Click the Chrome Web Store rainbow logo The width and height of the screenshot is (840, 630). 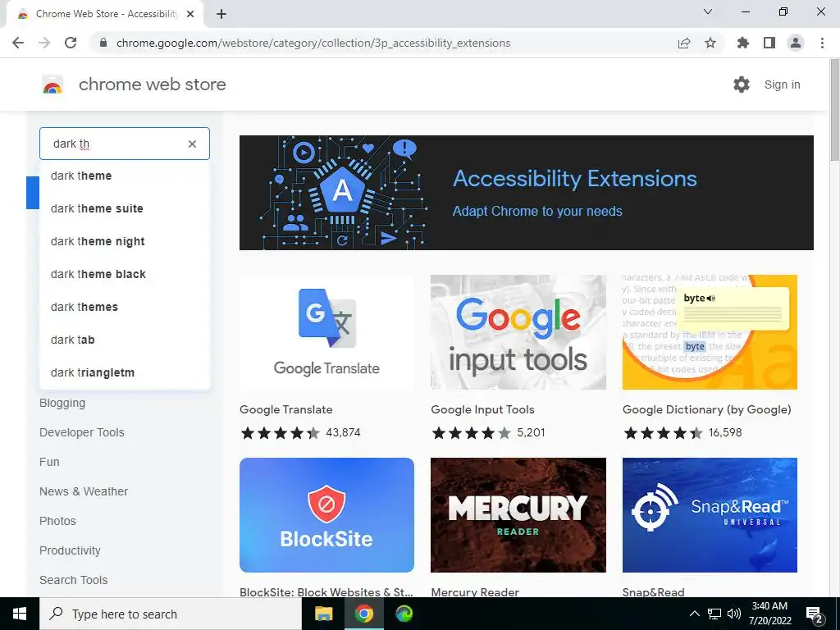(x=52, y=84)
